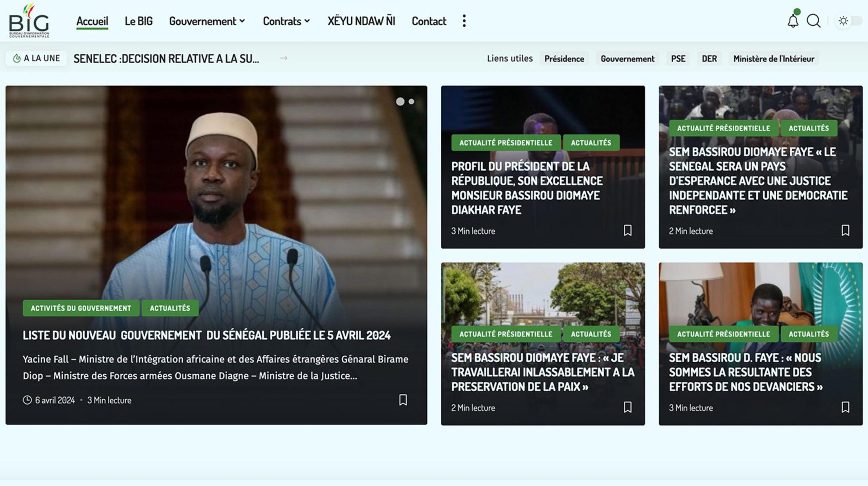868x486 pixels.
Task: Open the Présidence useful link
Action: (564, 59)
